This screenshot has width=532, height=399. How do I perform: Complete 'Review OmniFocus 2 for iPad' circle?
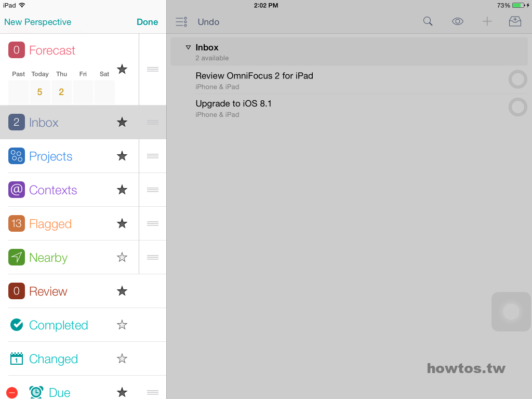tap(518, 79)
